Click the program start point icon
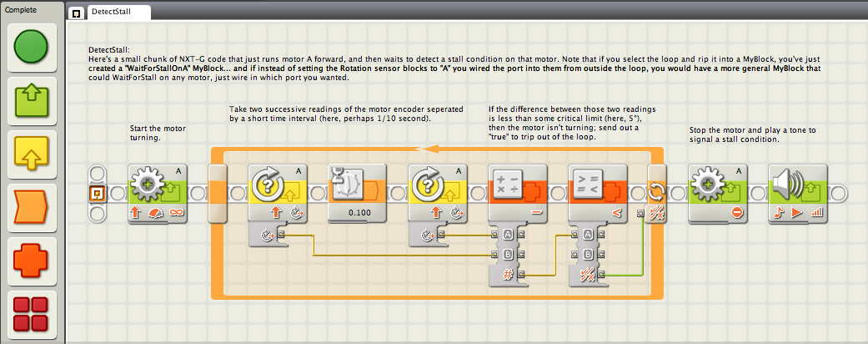The height and width of the screenshot is (344, 868). tap(97, 194)
